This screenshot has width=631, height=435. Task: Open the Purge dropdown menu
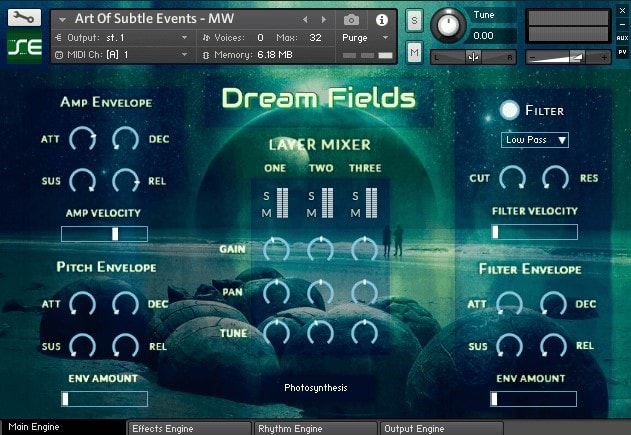click(x=368, y=37)
